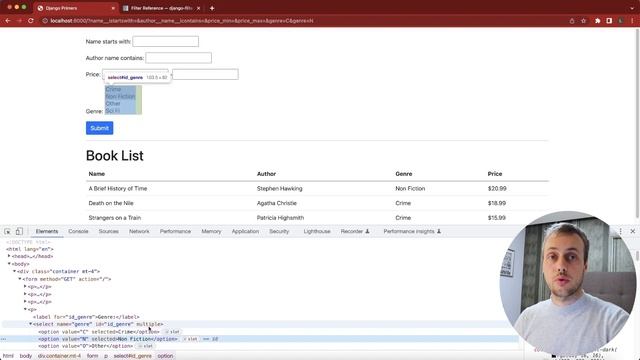This screenshot has width=640, height=360.
Task: Open the Sources tab
Action: 109,231
